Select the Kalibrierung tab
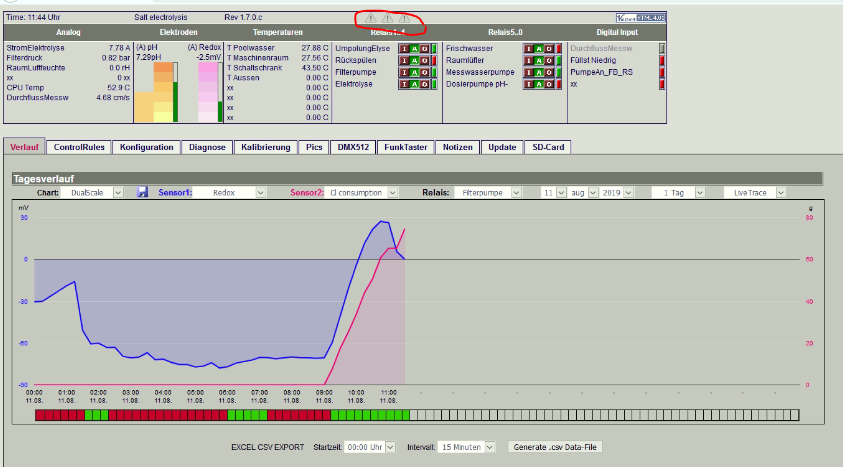Screen dimensions: 843x467 (x=266, y=147)
